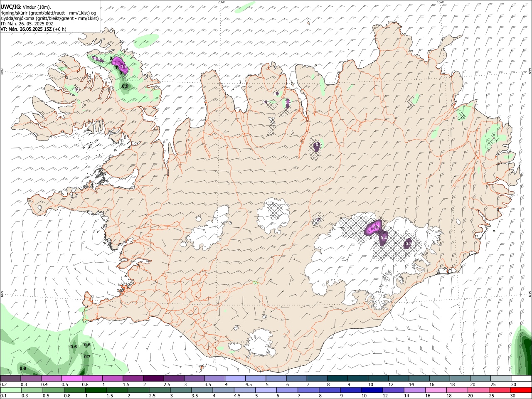The image size is (532, 399).
Task: Select the crimson 25 swatch in bottom legend row
Action: point(499,390)
